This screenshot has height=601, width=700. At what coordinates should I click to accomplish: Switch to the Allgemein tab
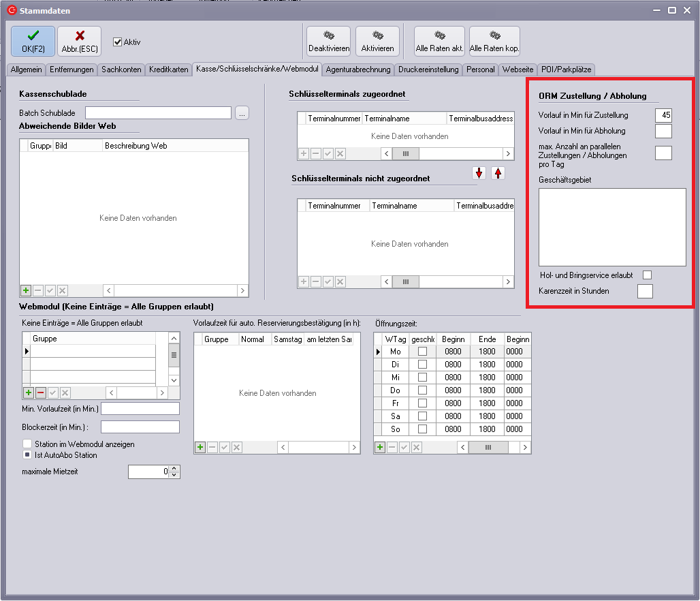[26, 69]
